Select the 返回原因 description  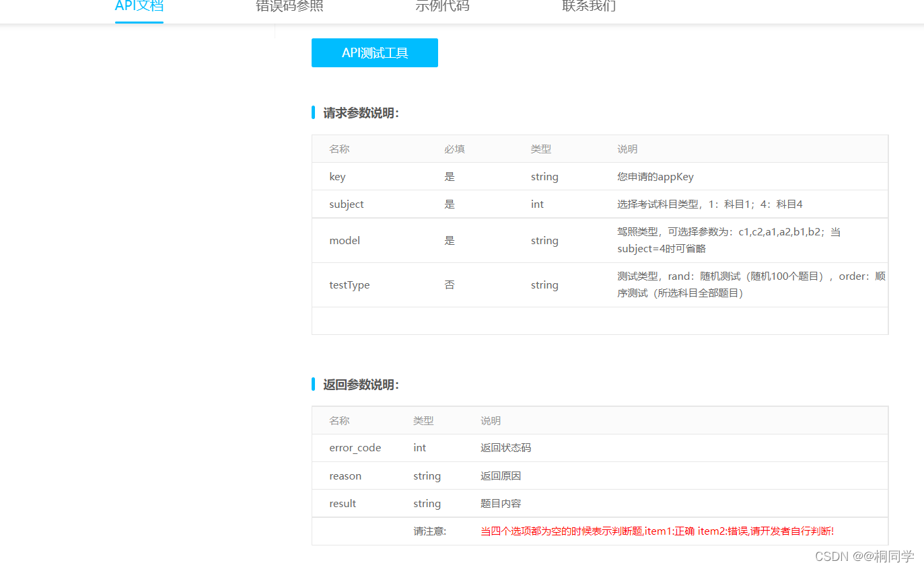click(501, 476)
